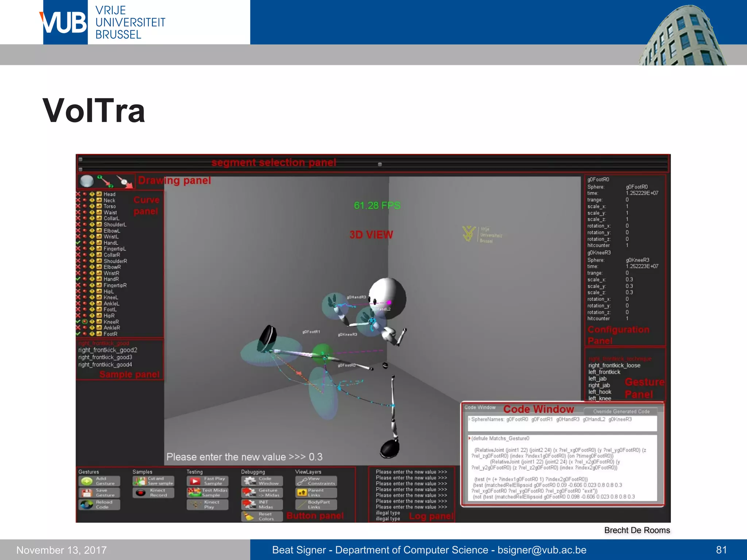Select left_jab in the gesture panel
This screenshot has height=560, width=747.
click(x=597, y=379)
